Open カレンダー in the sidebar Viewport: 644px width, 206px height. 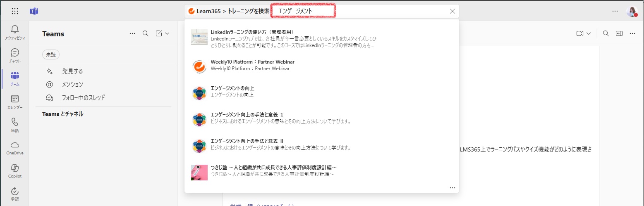[x=15, y=102]
